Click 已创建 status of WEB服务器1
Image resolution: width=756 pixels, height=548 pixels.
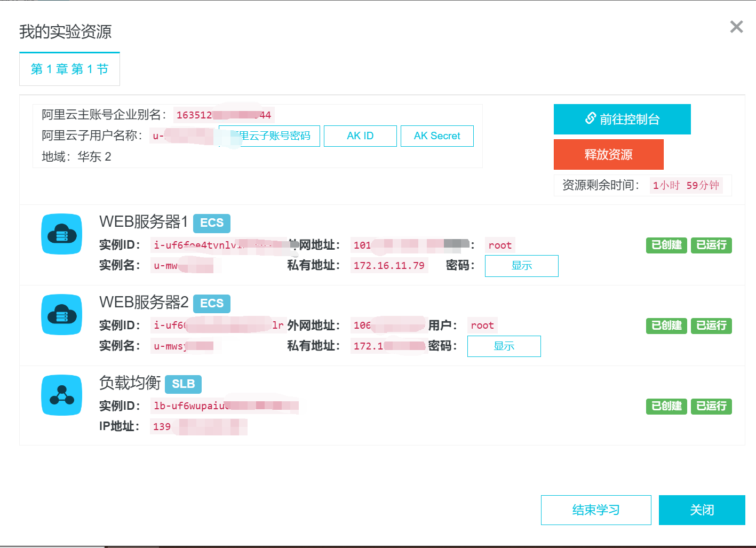(667, 245)
